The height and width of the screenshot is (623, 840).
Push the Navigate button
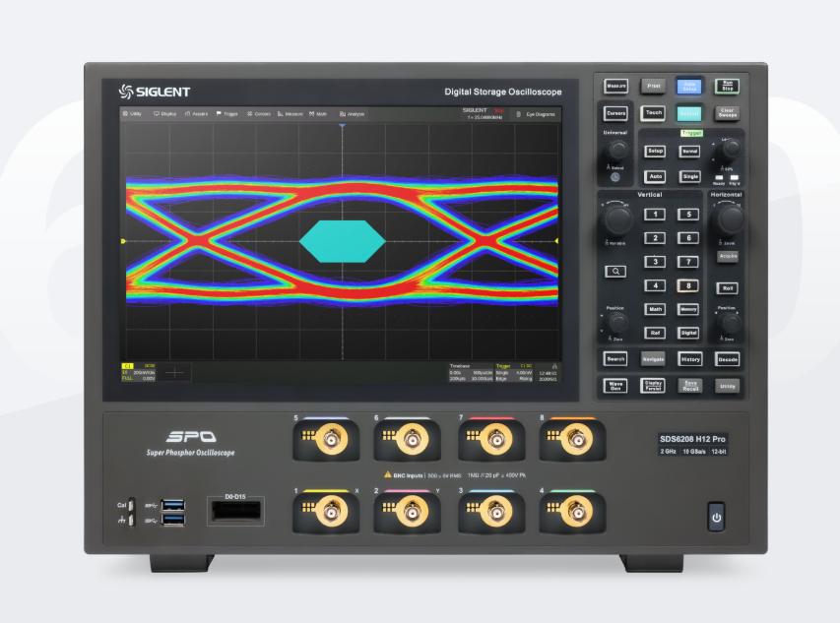click(x=653, y=359)
